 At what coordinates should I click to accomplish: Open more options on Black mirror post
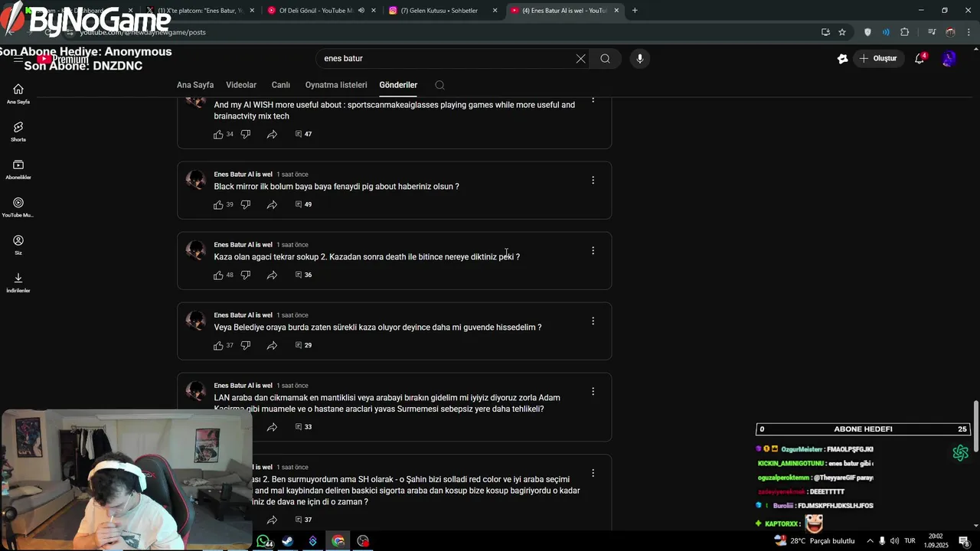tap(593, 180)
